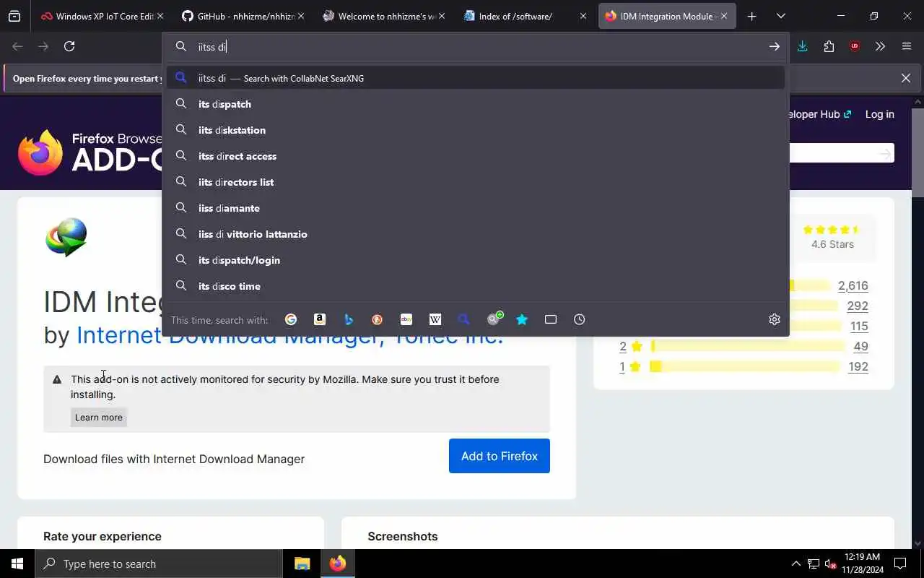Click into the address bar text field

pyautogui.click(x=476, y=46)
